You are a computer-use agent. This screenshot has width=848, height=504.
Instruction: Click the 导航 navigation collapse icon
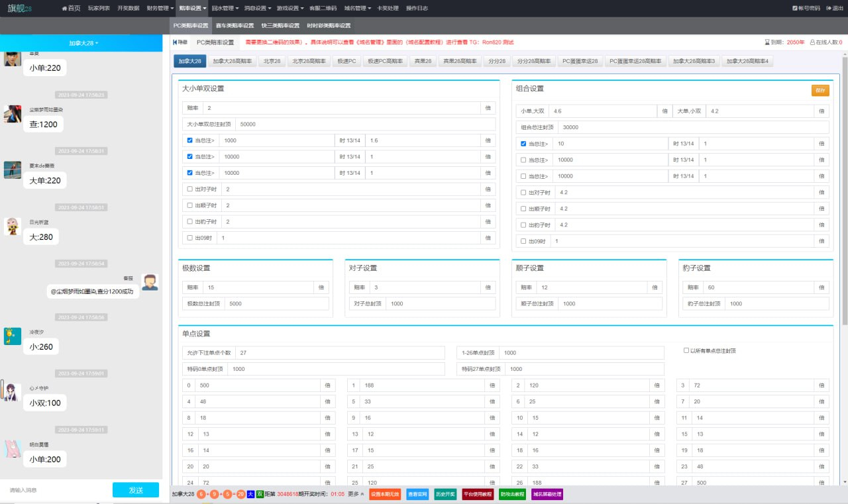[175, 42]
